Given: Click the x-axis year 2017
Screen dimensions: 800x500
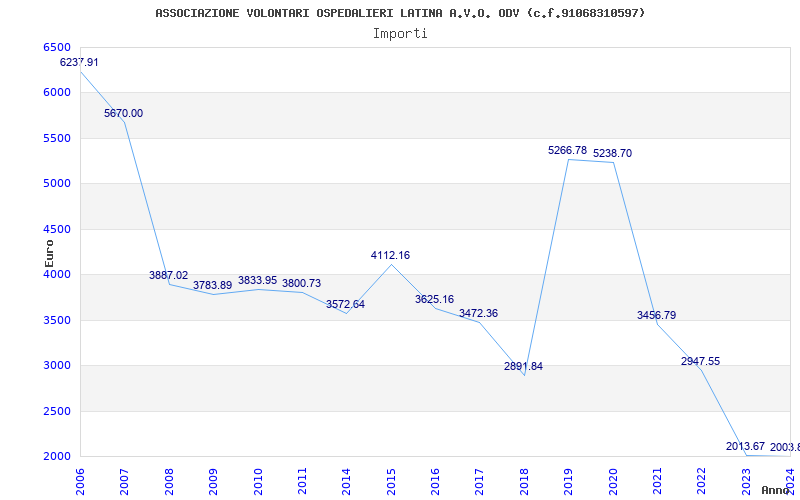Looking at the screenshot, I should [x=480, y=481].
